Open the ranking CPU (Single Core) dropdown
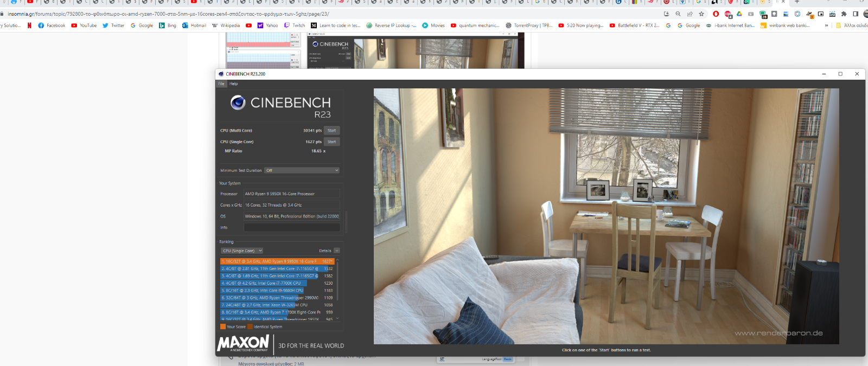Viewport: 868px width, 366px height. [x=242, y=251]
